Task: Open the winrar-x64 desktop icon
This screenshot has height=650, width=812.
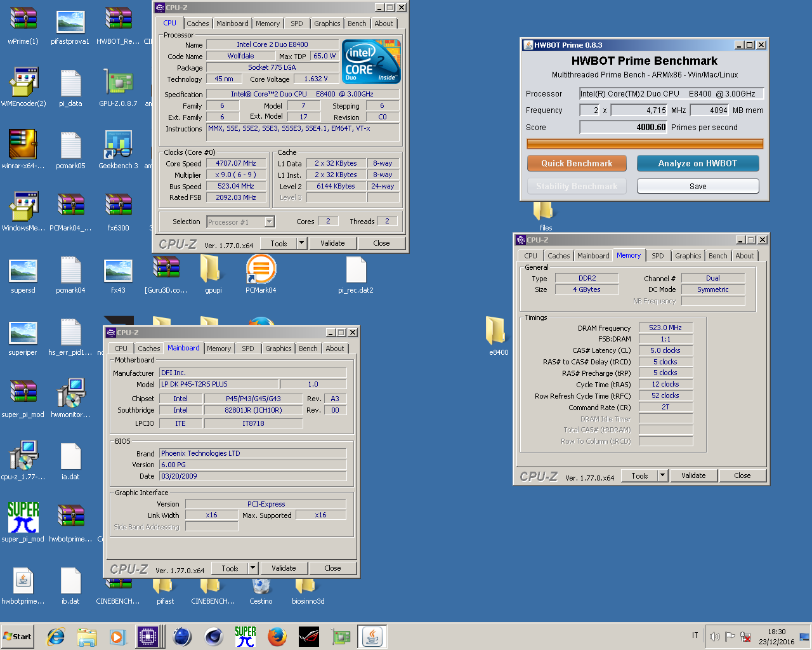Action: pos(23,145)
